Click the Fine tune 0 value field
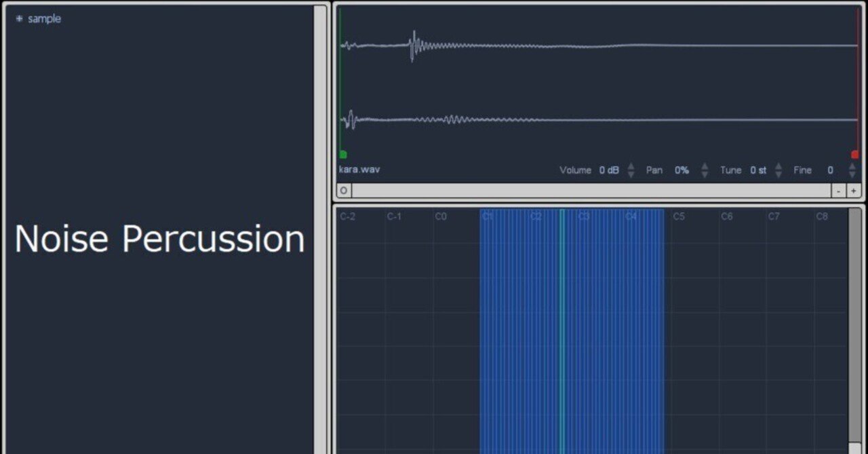This screenshot has width=868, height=454. pos(830,170)
